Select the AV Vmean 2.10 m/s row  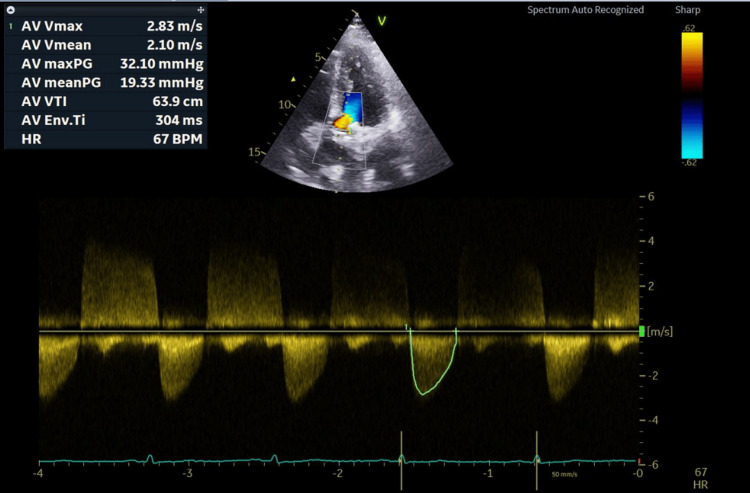coord(106,45)
